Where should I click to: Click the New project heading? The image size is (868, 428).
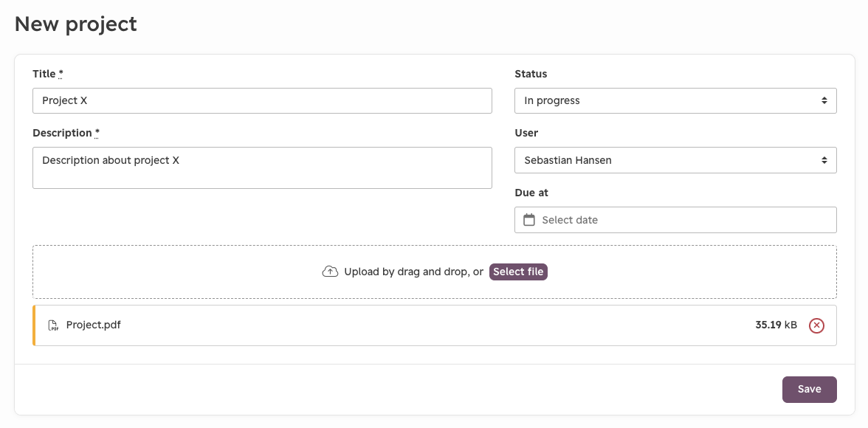[76, 24]
